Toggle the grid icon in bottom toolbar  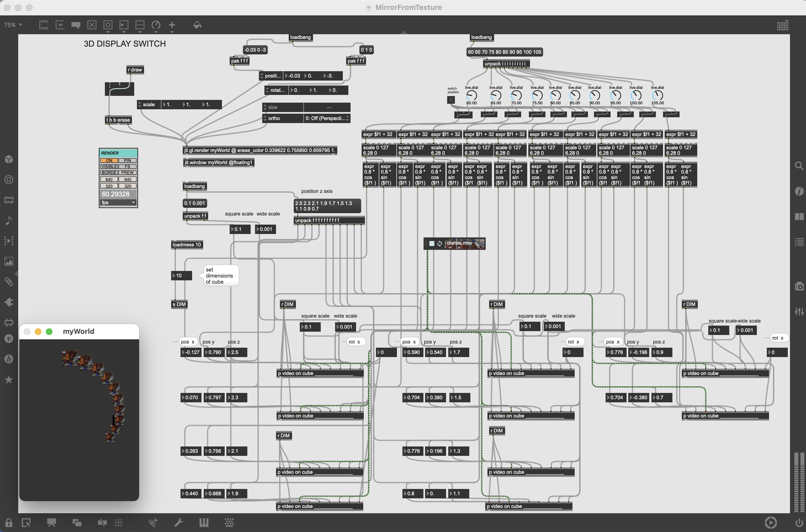(118, 523)
